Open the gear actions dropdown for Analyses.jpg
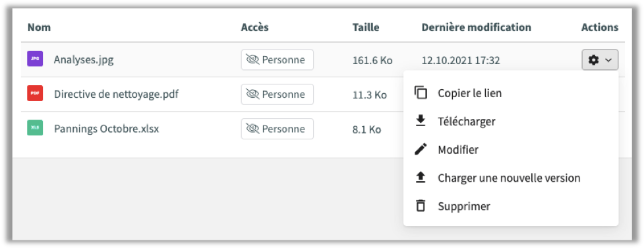The height and width of the screenshot is (249, 644). pos(600,60)
